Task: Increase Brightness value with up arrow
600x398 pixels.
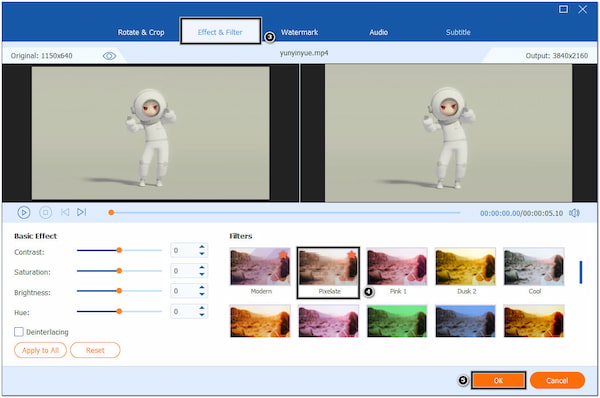Action: [202, 288]
